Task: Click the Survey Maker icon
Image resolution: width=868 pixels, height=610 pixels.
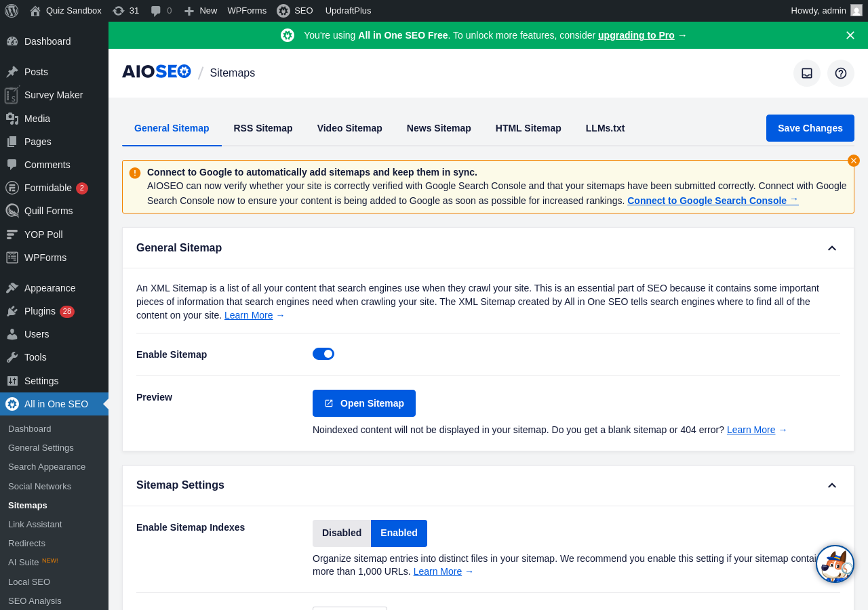Action: (12, 95)
